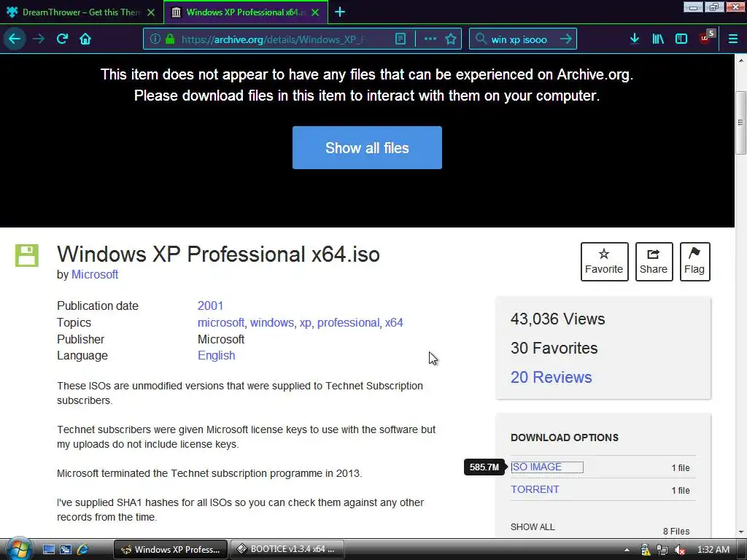Click the scrollbar up arrow

741,61
